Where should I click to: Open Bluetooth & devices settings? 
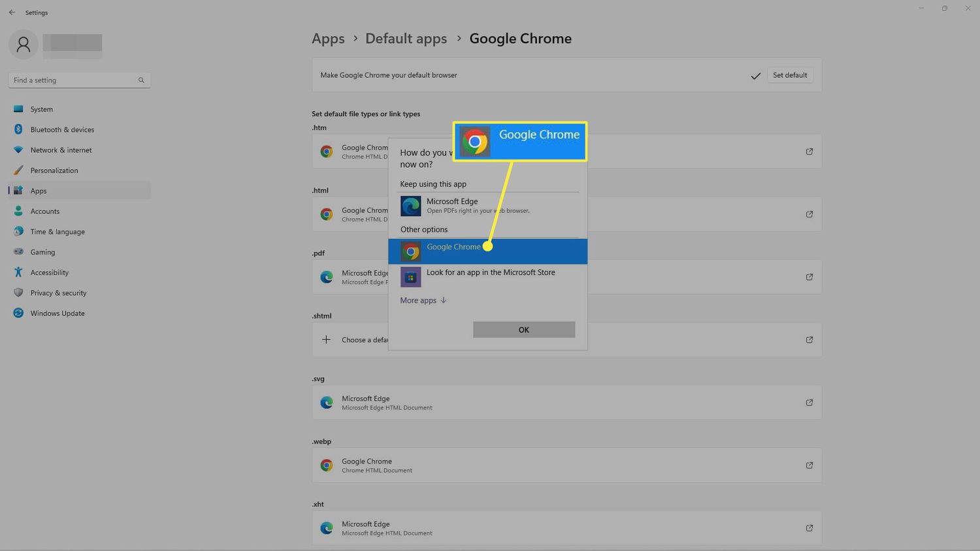(x=62, y=130)
